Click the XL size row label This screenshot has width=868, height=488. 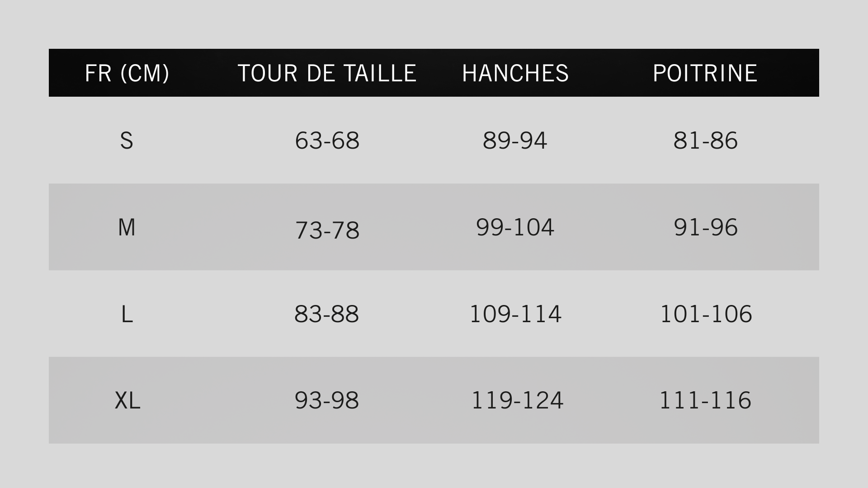click(x=127, y=400)
